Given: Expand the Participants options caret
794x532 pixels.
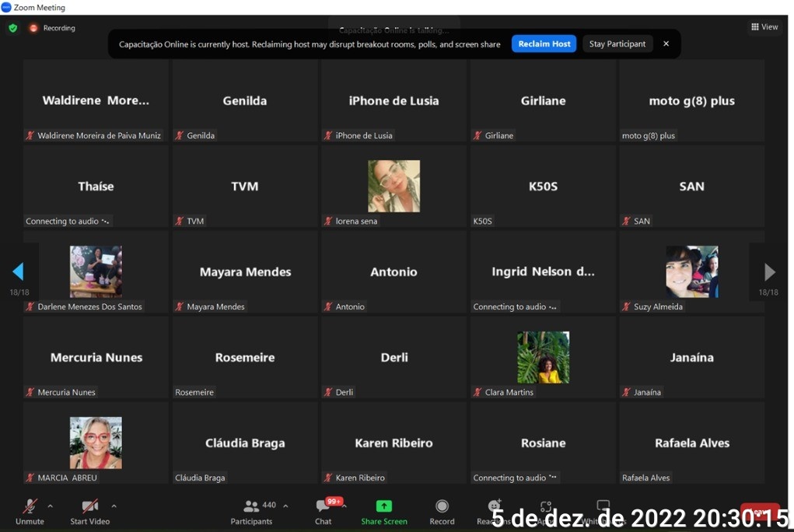Looking at the screenshot, I should [x=285, y=506].
